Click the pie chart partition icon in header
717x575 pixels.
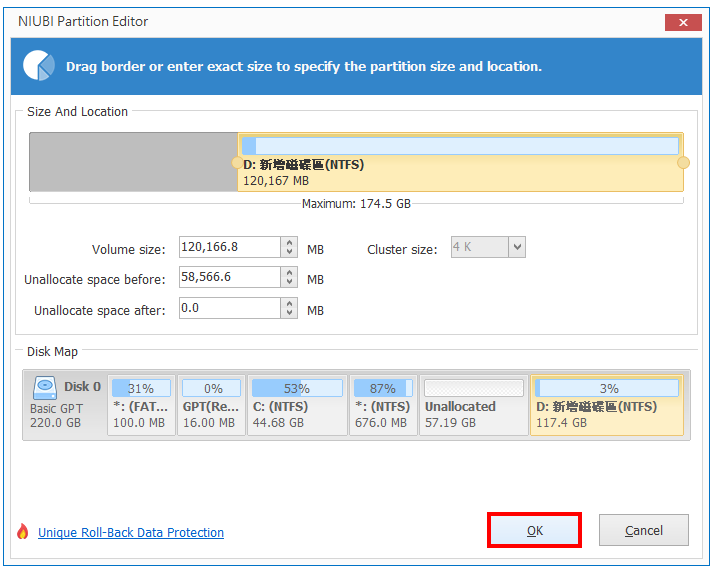38,66
